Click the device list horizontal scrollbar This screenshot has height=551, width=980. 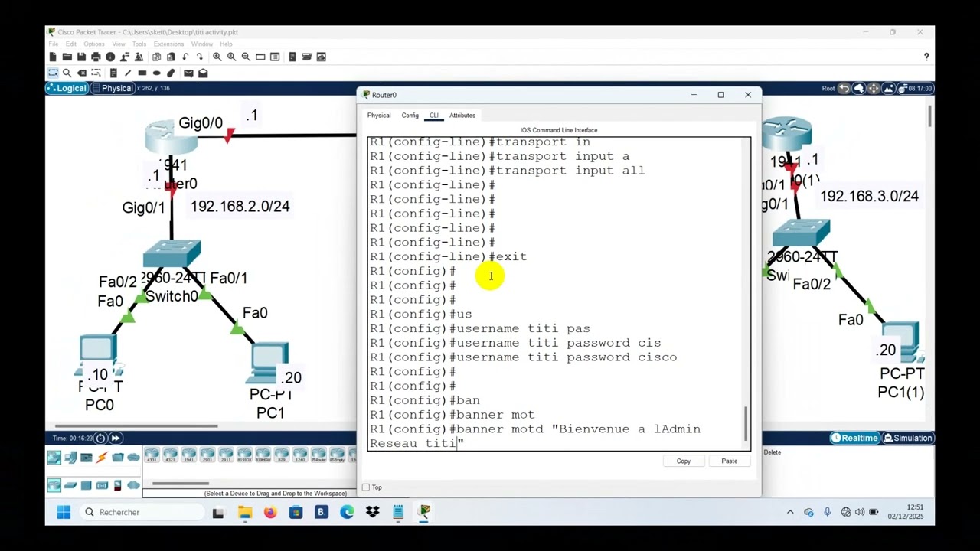tap(181, 484)
